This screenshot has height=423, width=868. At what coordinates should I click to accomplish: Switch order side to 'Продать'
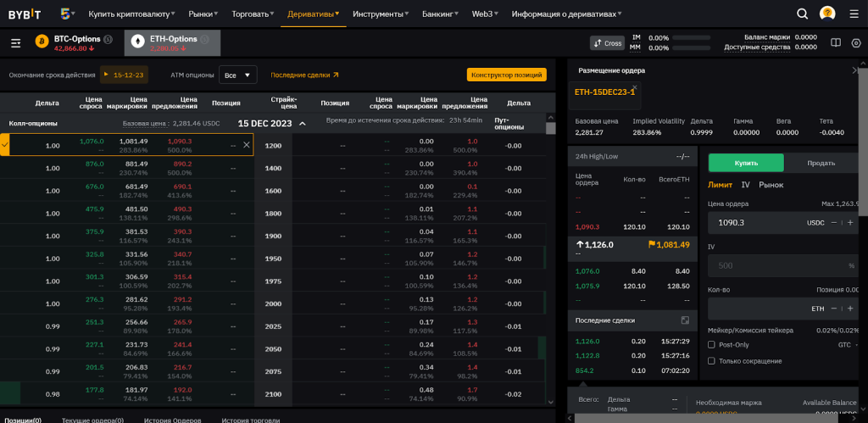[821, 163]
